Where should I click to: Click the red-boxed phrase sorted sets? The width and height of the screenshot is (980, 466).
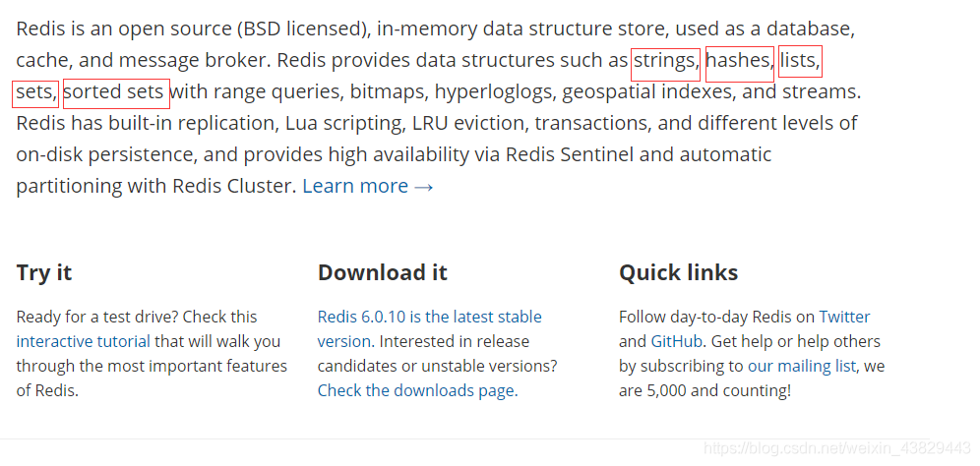(116, 93)
